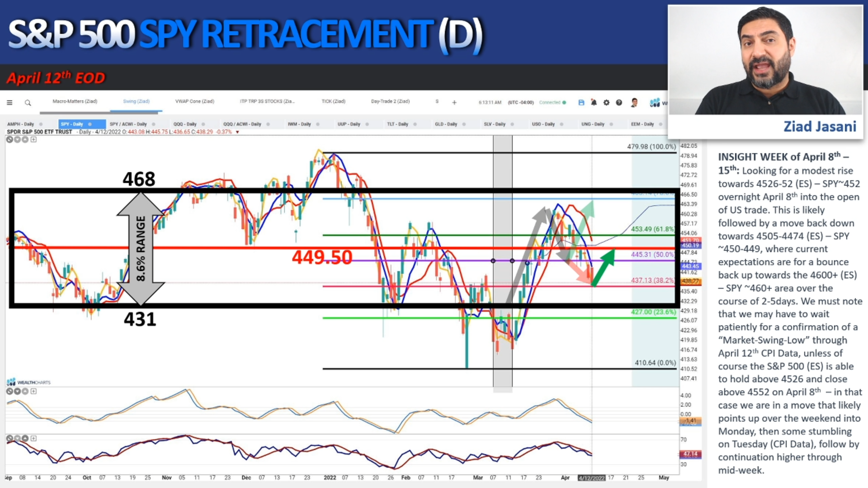Open the user profile avatar

(634, 103)
